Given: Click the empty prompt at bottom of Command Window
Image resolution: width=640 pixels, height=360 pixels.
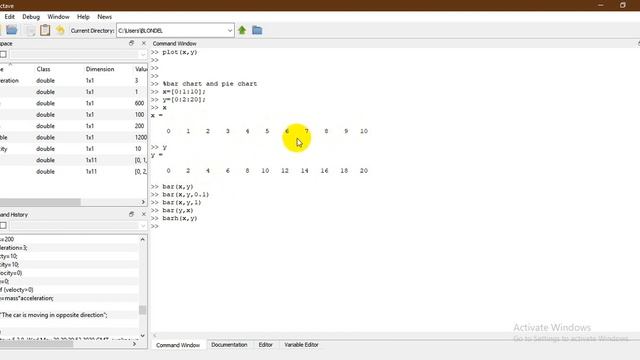Looking at the screenshot, I should click(154, 226).
